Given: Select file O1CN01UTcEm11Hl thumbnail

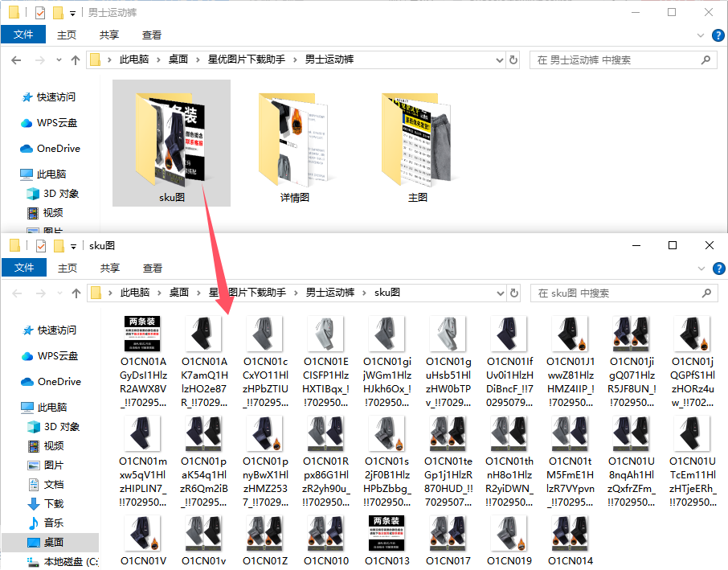Looking at the screenshot, I should tap(692, 433).
